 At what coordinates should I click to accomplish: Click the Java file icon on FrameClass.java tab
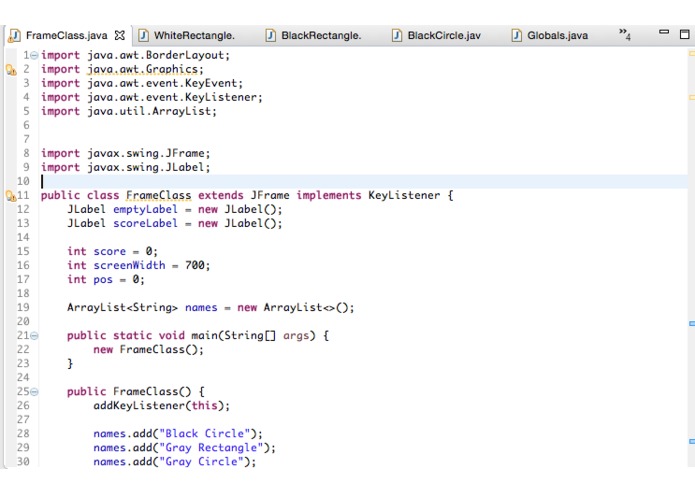point(15,35)
